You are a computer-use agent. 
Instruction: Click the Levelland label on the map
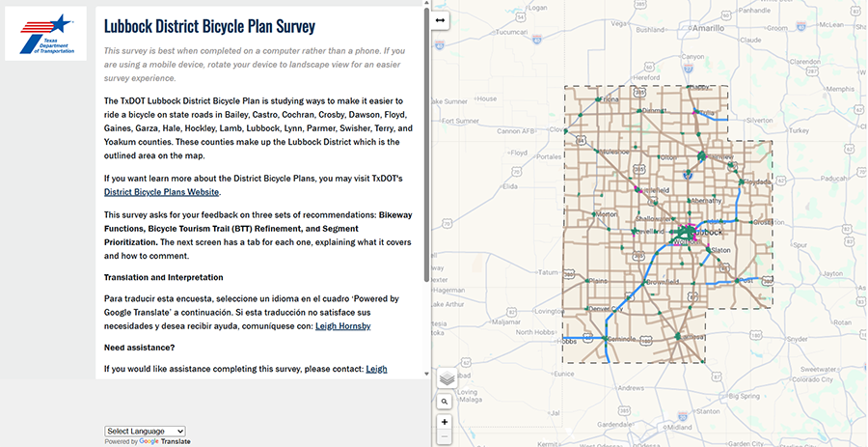click(649, 232)
